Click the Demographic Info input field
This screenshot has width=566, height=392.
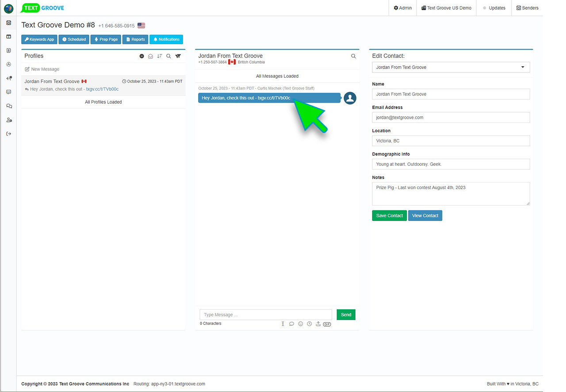point(451,164)
